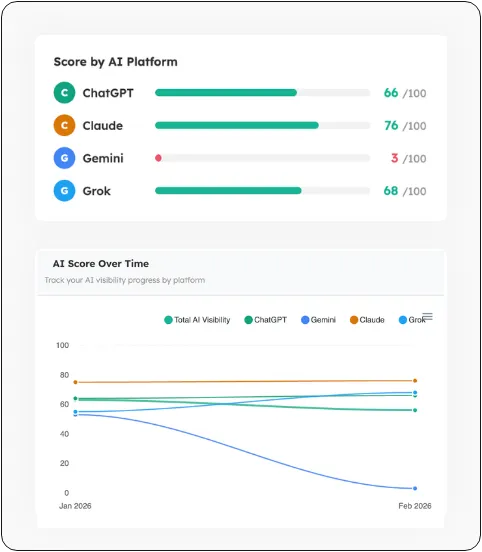Click the ChatGPT score progress bar
The image size is (482, 552).
pos(262,93)
